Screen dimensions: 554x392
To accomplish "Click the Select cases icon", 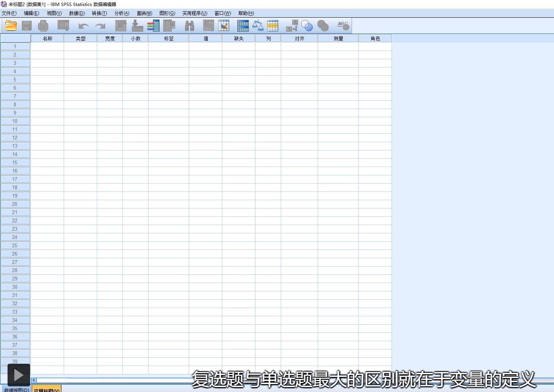I will [x=272, y=26].
